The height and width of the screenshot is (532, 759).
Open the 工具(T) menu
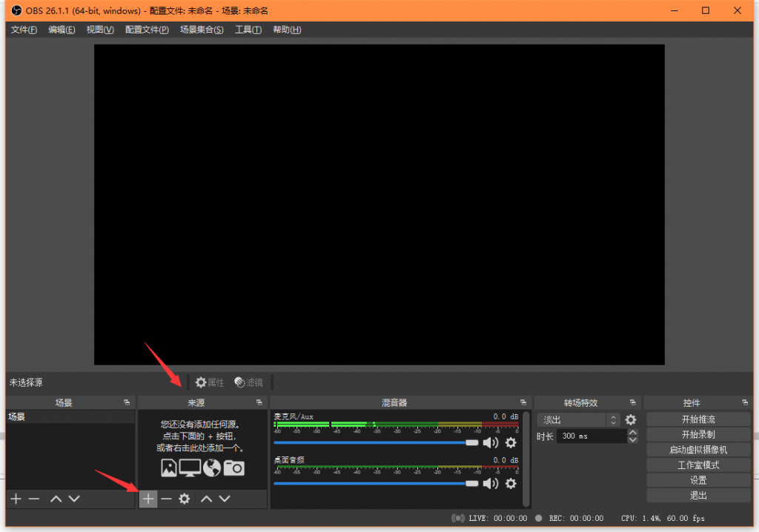click(248, 30)
